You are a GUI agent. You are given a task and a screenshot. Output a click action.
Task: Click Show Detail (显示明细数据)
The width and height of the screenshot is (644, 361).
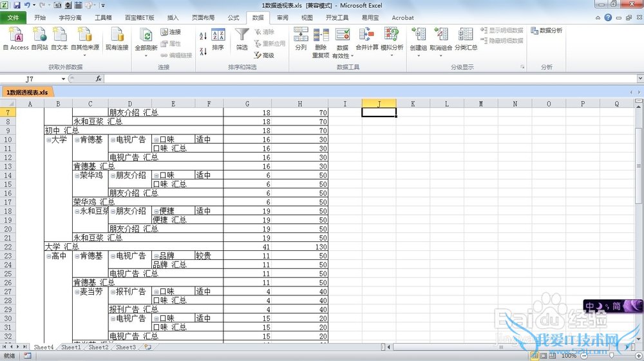click(x=502, y=30)
